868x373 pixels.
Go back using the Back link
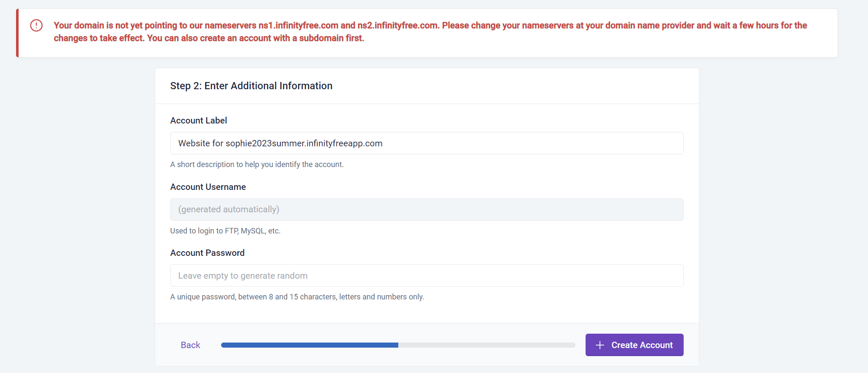tap(190, 345)
